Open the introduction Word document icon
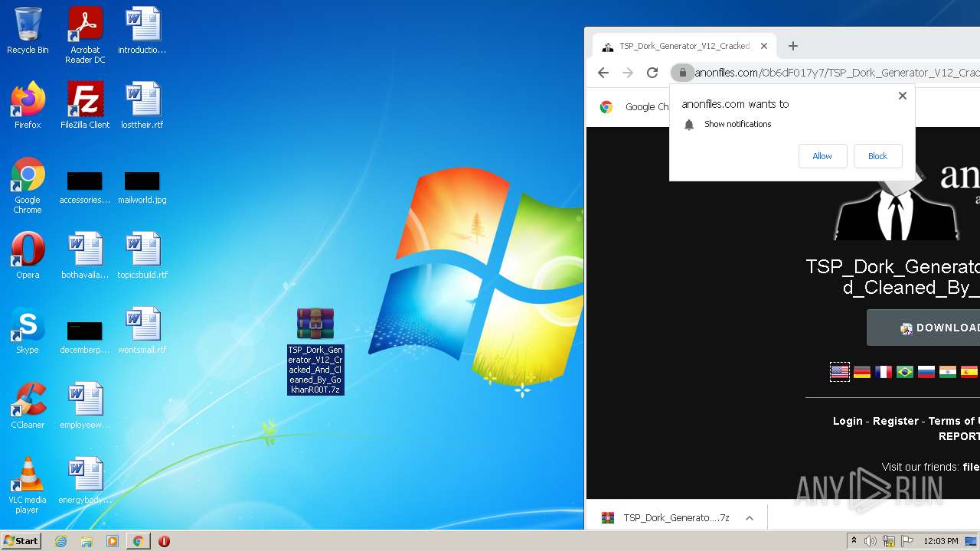The height and width of the screenshot is (551, 980). (x=142, y=31)
